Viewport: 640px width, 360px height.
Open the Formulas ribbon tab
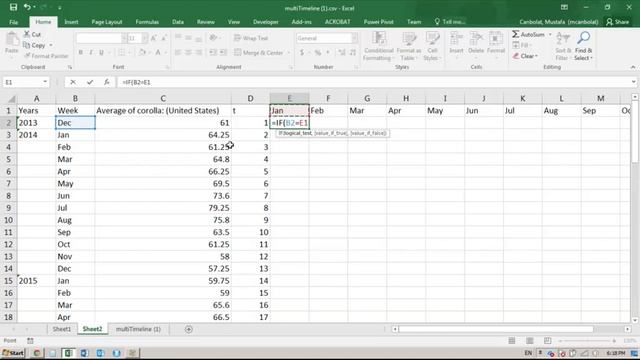click(x=147, y=22)
